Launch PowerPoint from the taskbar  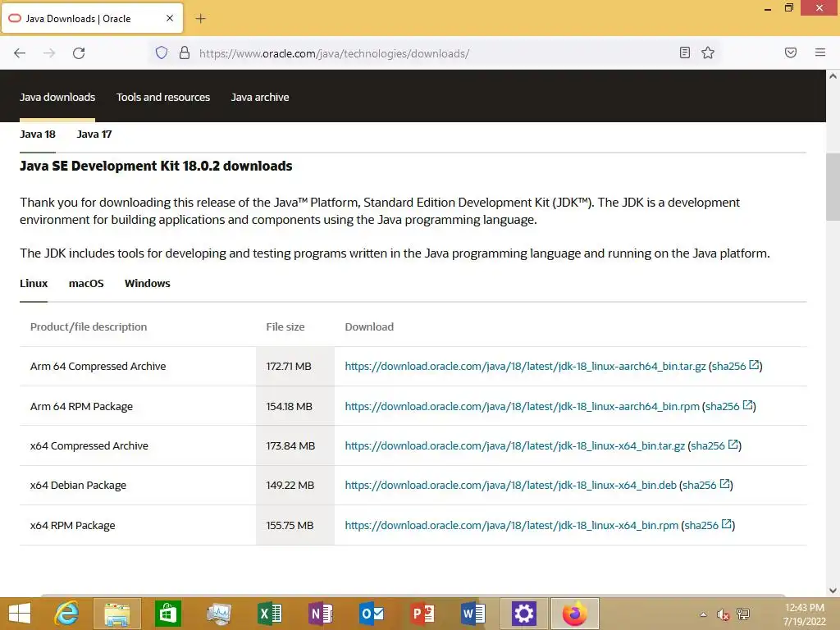[422, 614]
